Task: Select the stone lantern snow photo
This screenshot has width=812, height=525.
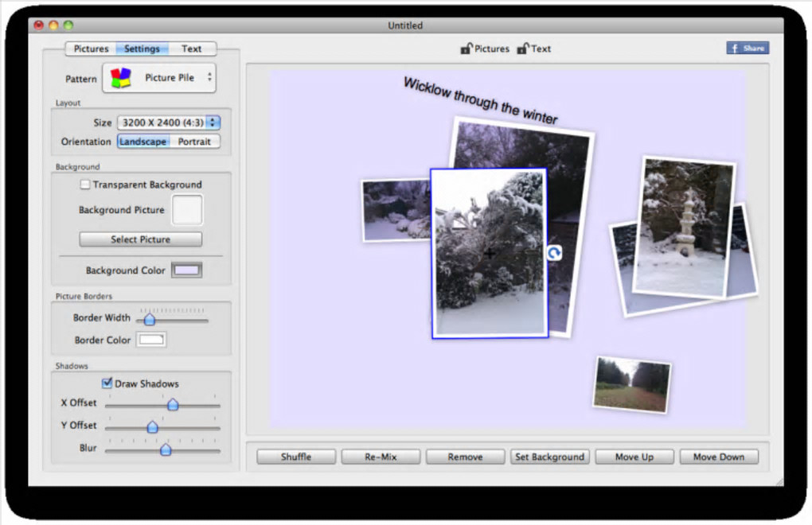Action: click(684, 227)
